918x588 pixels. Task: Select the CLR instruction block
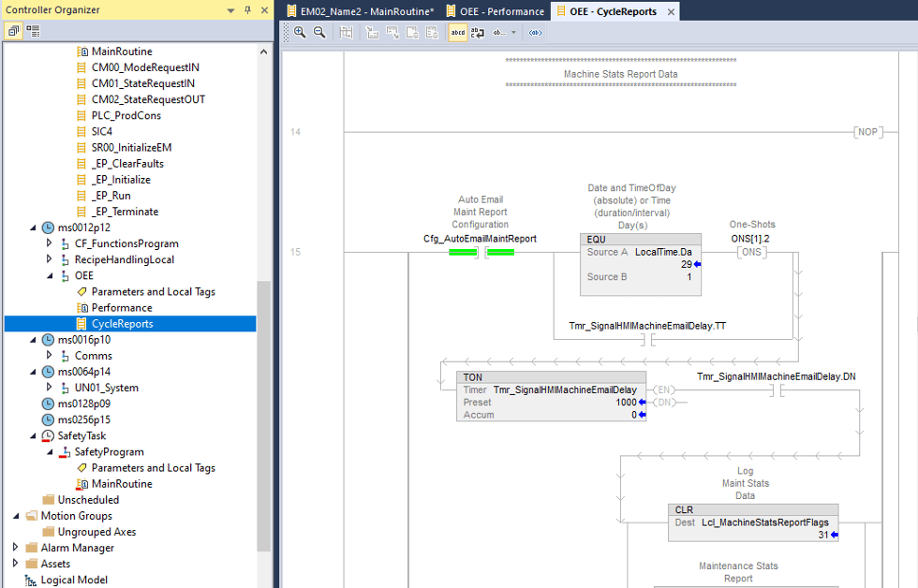[x=753, y=522]
